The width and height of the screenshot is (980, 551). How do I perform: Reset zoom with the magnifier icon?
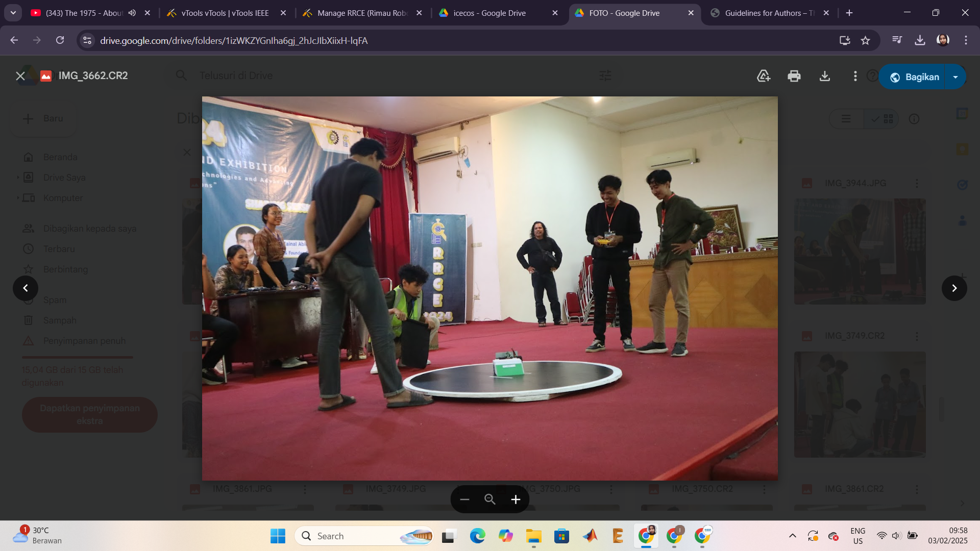point(490,499)
